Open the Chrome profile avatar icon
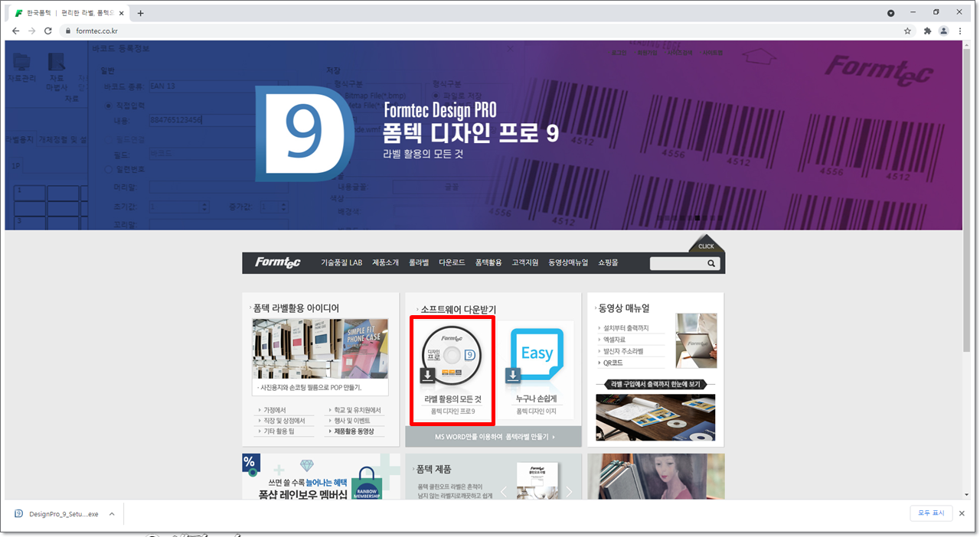The width and height of the screenshot is (980, 537). pos(944,31)
